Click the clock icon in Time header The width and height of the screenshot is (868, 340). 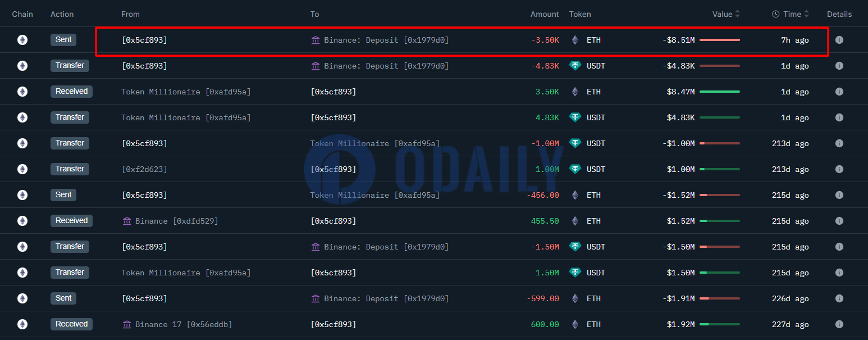776,14
